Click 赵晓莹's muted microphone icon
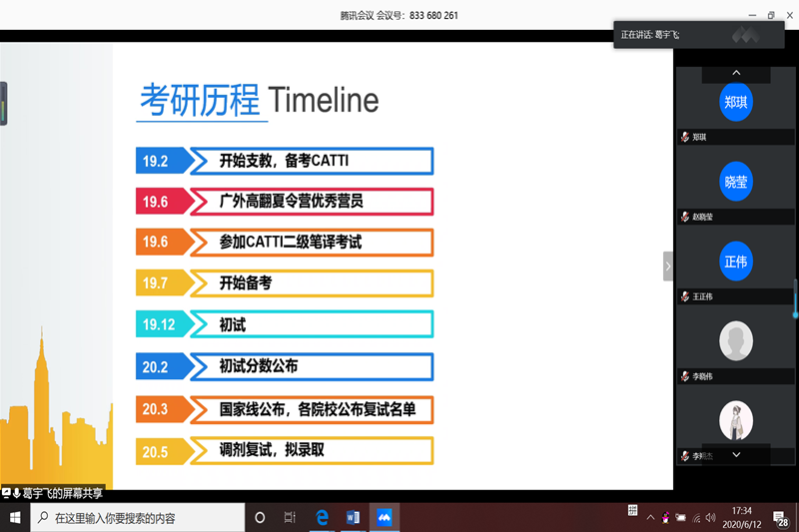Screen dimensions: 799x532 point(685,217)
